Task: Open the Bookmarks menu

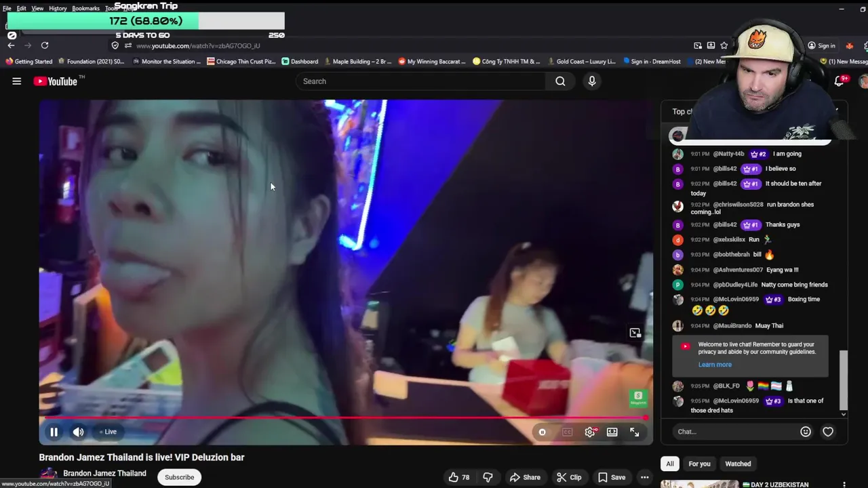Action: (x=85, y=8)
